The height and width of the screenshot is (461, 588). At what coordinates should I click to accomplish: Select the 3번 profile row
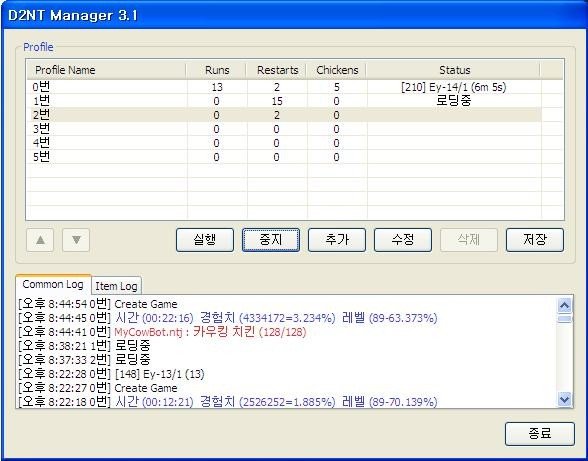click(x=284, y=129)
